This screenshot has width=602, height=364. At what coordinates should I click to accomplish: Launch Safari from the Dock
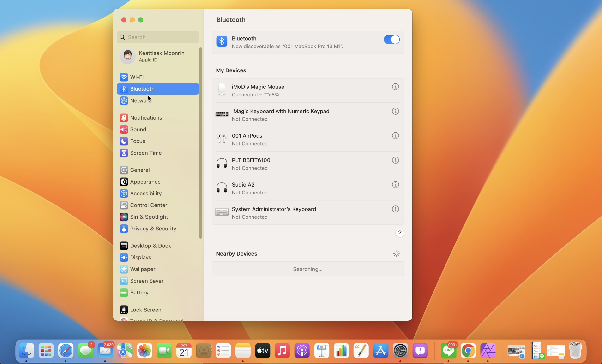tap(66, 351)
